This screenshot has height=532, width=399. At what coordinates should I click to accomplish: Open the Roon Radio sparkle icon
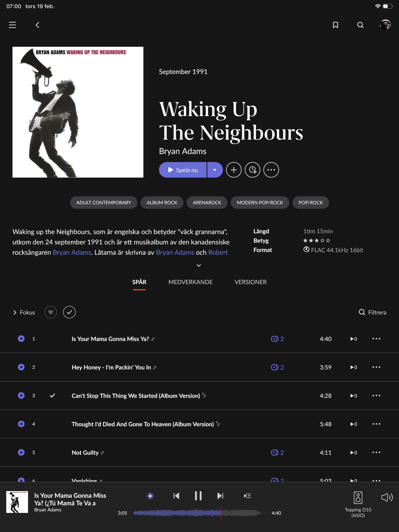point(150,496)
